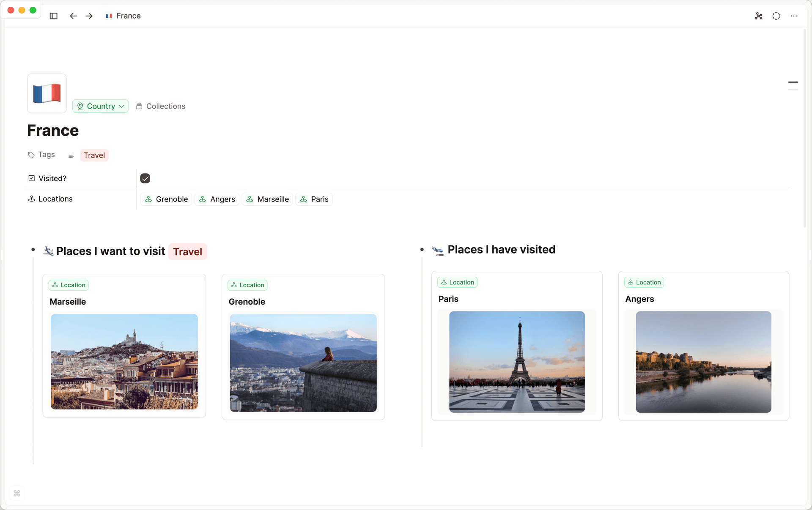
Task: Click the Travel tag chip
Action: (x=94, y=155)
